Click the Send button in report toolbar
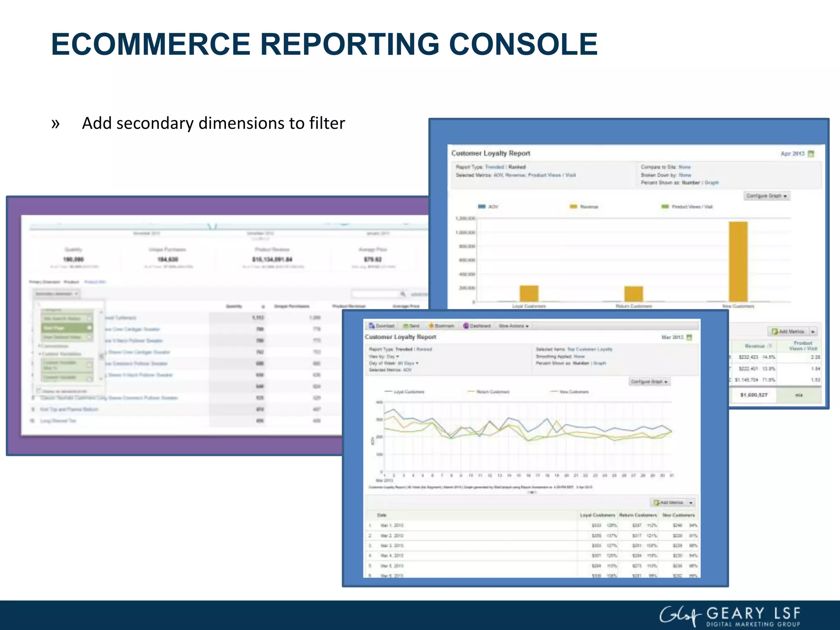 coord(411,326)
